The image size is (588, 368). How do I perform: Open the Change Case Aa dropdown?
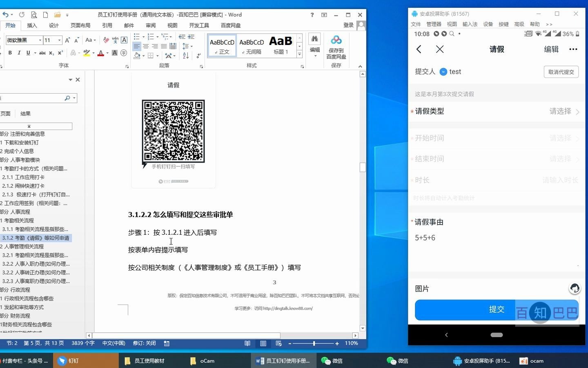coord(90,40)
